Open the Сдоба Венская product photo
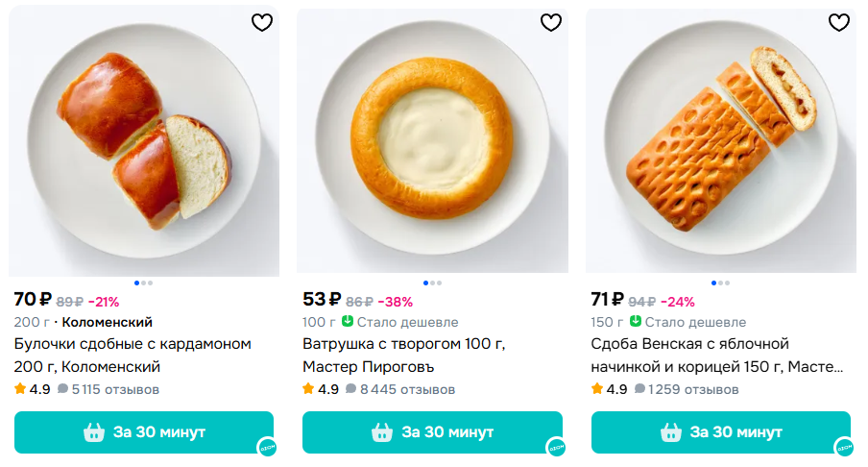Screen dimensions: 868x467 pyautogui.click(x=720, y=144)
